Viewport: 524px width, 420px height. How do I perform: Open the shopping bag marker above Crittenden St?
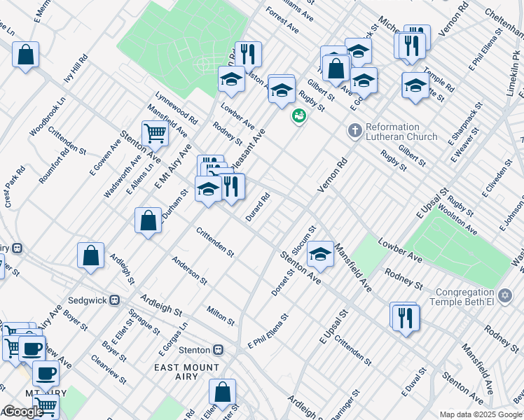click(148, 220)
